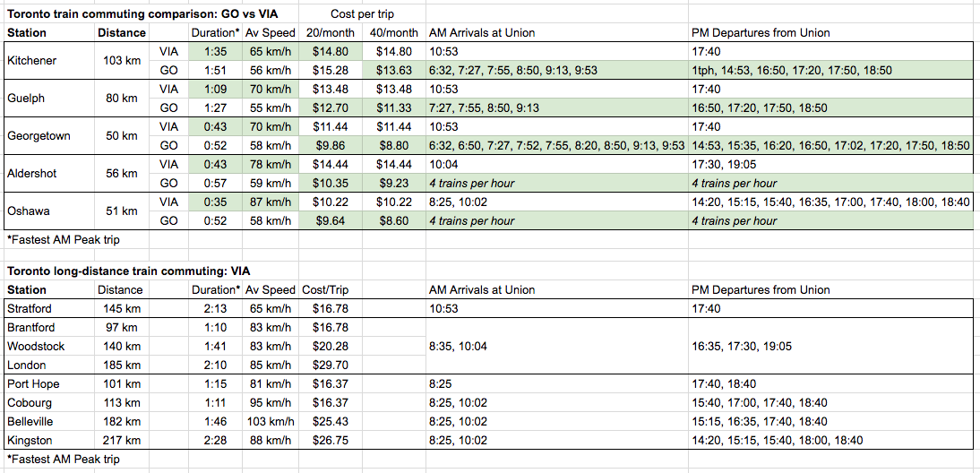This screenshot has height=473, width=980.
Task: Click Kitchener VIA duration cell 1:35
Action: (214, 52)
